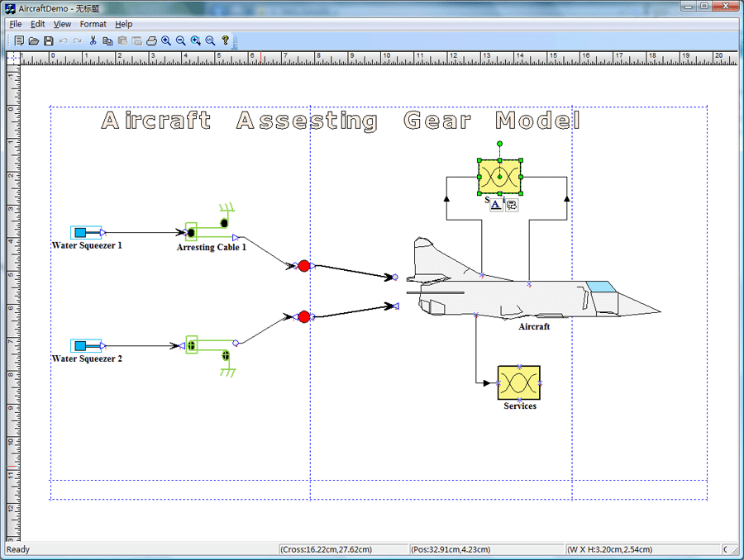Image resolution: width=744 pixels, height=560 pixels.
Task: Click the properties button beside the 'A' button
Action: 511,205
